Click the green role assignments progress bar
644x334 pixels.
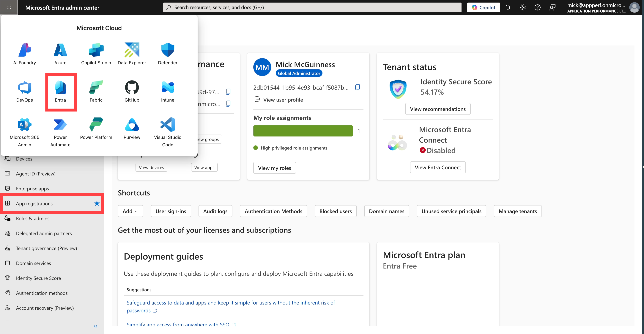(303, 131)
